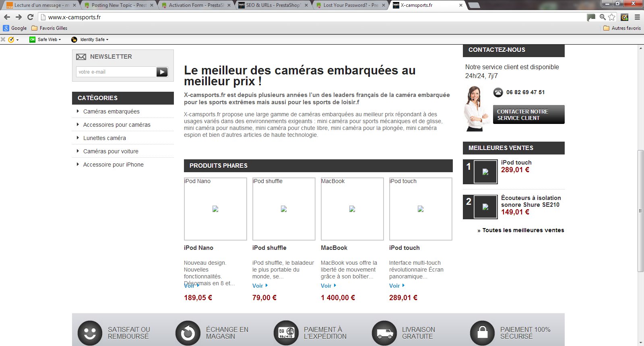
Task: Switch to the SEO & URLs PrestaShop tab
Action: click(x=273, y=5)
